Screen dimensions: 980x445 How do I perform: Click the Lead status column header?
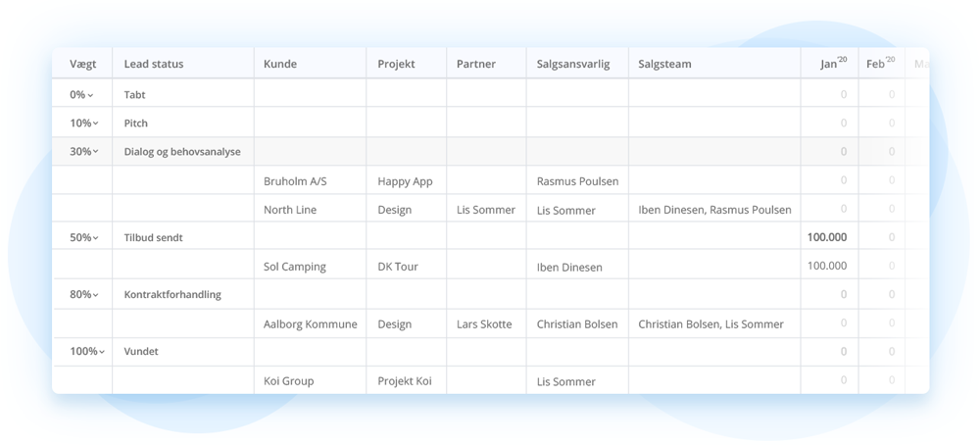[154, 64]
